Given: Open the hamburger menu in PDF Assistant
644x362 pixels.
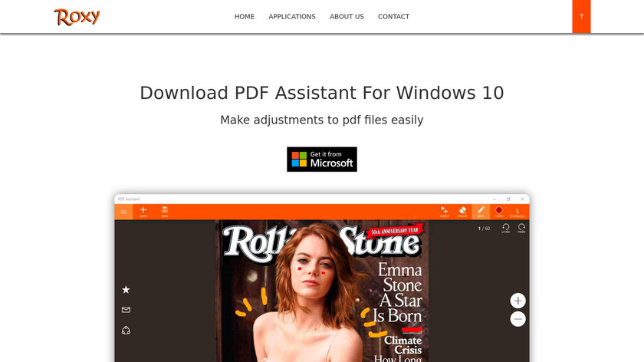Looking at the screenshot, I should tap(123, 212).
